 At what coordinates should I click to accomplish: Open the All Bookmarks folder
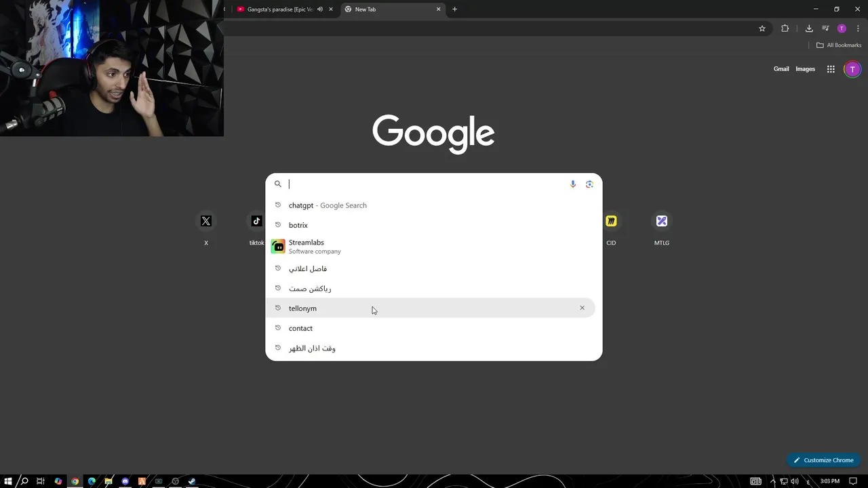[839, 45]
